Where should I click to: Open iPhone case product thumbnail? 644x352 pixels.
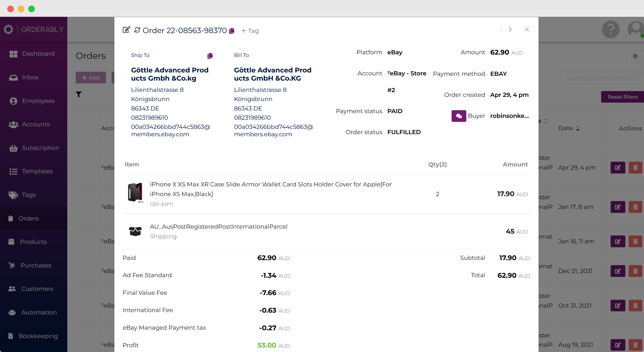(135, 193)
